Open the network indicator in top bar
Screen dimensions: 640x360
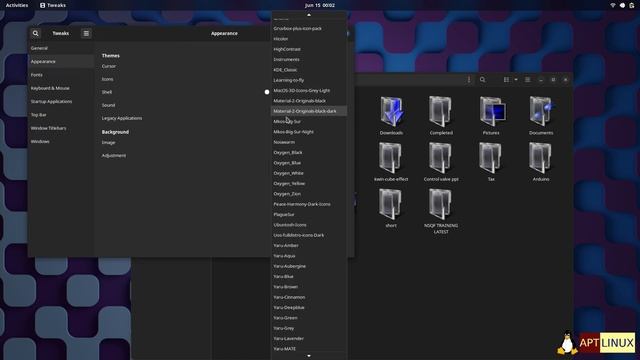pos(613,5)
